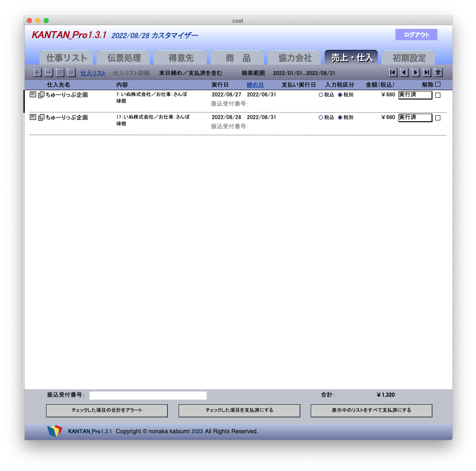Click copy icon for 2022/08/28 row
Viewport: 476px width, 471px height.
tap(41, 117)
